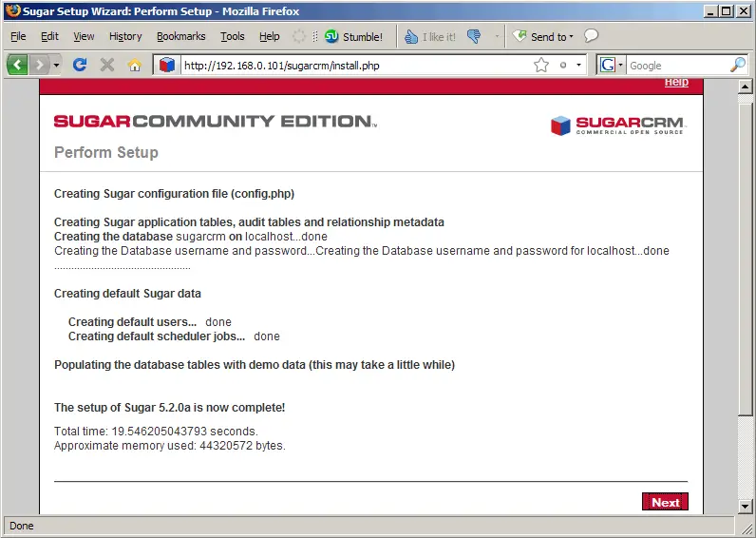Screen dimensions: 756x538
Task: Click the Help link in the red banner
Action: 676,82
